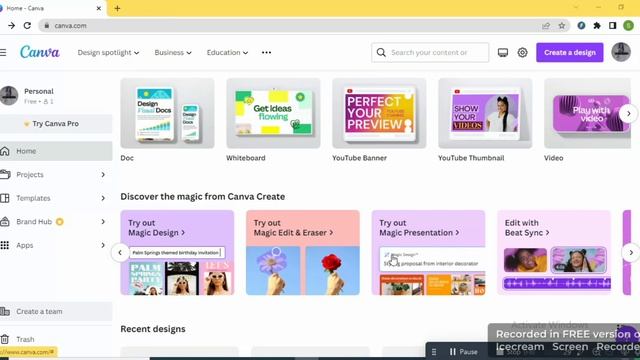Click the search content input field
640x360 pixels.
pyautogui.click(x=430, y=52)
